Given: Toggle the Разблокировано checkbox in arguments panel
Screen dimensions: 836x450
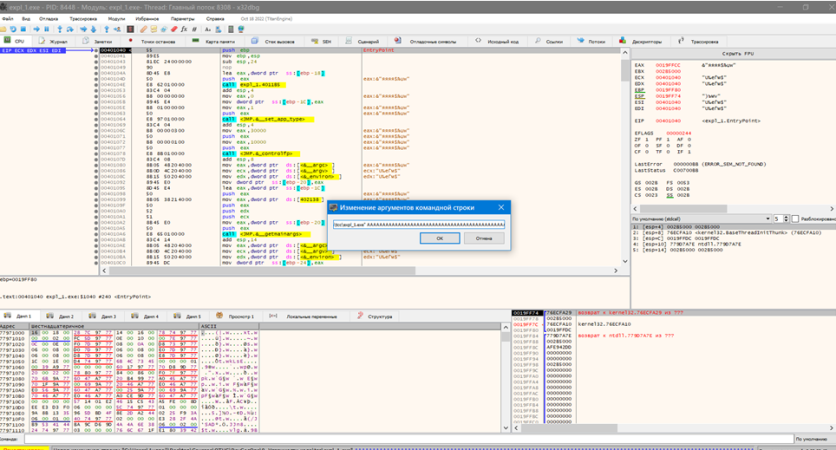Looking at the screenshot, I should (x=796, y=219).
